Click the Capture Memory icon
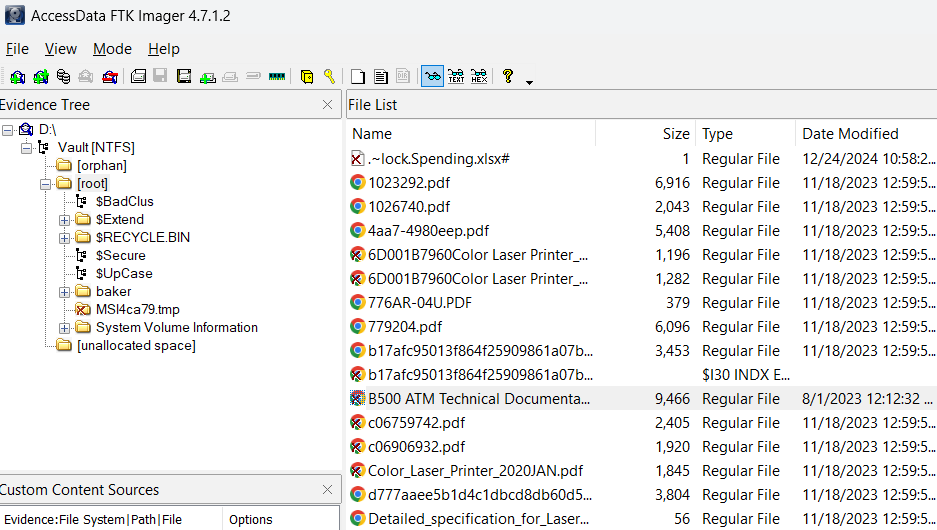 [x=277, y=76]
